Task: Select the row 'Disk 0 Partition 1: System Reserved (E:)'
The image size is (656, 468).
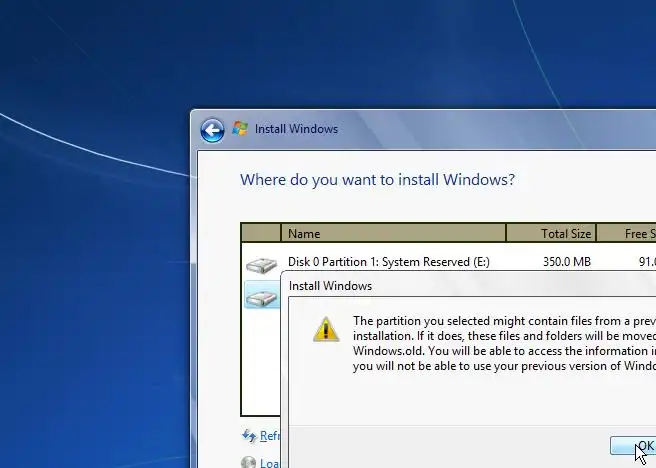Action: click(448, 262)
